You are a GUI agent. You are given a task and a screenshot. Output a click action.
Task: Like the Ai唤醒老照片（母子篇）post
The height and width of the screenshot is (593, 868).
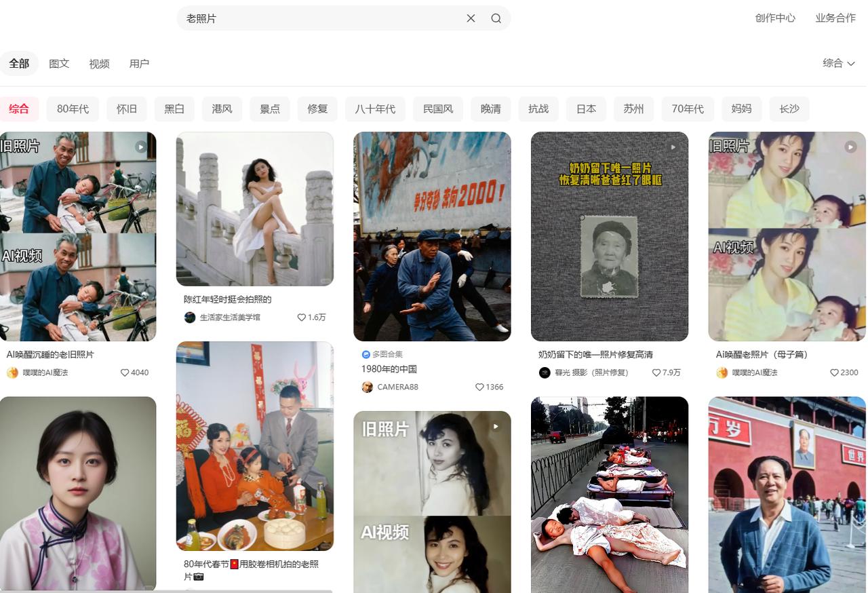[833, 372]
